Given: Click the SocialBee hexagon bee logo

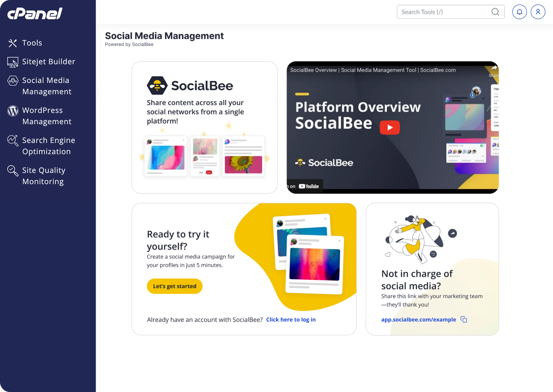Looking at the screenshot, I should [157, 85].
